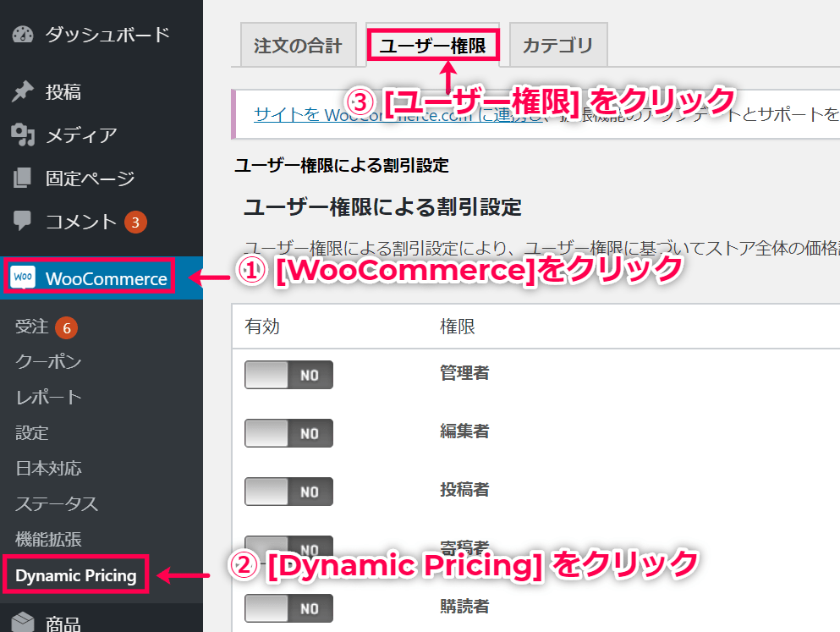Open Dynamic Pricing submenu item
This screenshot has height=632, width=840.
[76, 575]
